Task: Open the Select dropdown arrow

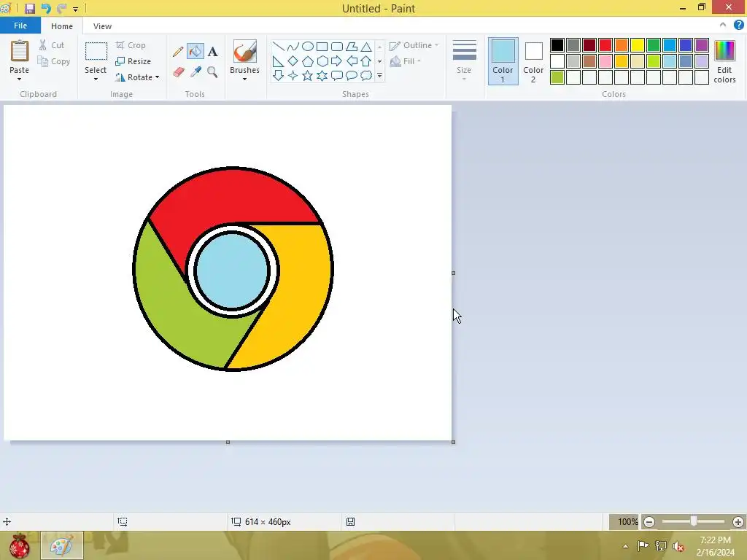Action: [x=96, y=79]
